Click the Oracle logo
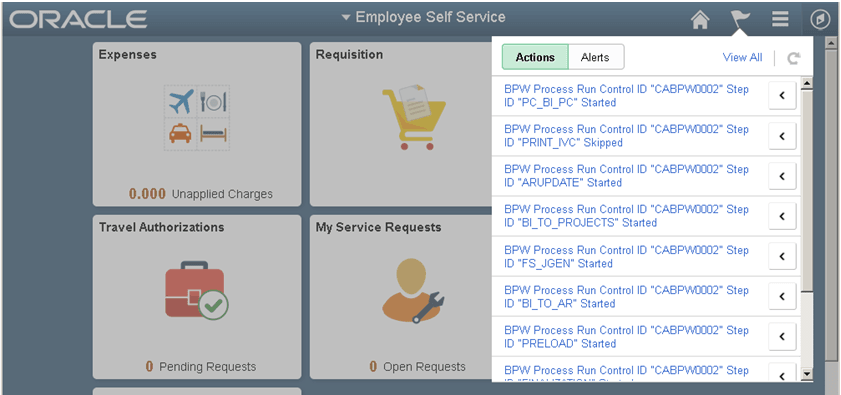The width and height of the screenshot is (841, 395). pyautogui.click(x=78, y=19)
